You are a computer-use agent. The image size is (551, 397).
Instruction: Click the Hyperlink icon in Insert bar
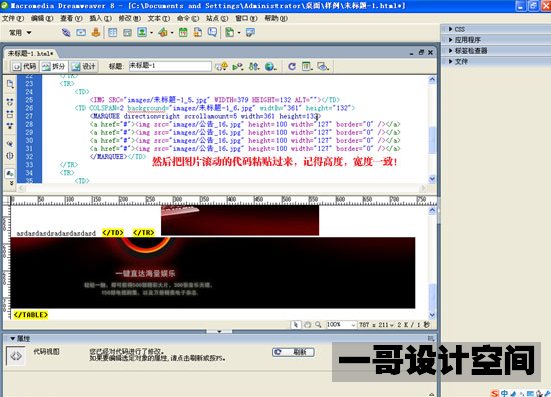[66, 33]
